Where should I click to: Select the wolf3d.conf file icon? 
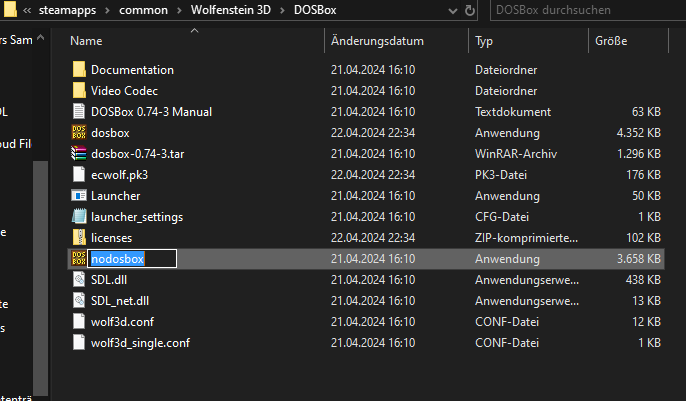(80, 322)
